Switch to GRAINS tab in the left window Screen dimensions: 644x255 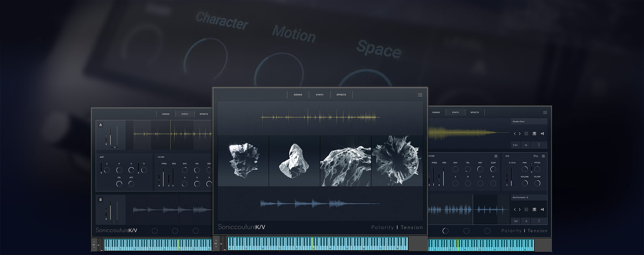point(166,114)
